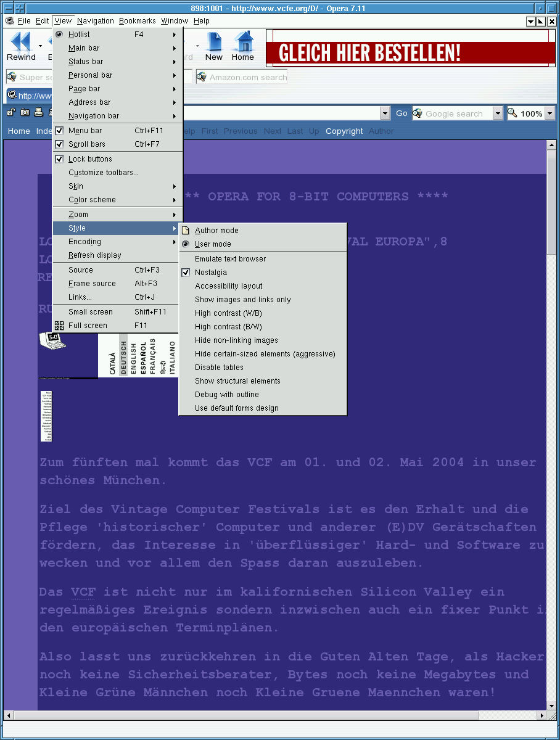Click the padlock security icon
The height and width of the screenshot is (740, 560).
tap(10, 113)
